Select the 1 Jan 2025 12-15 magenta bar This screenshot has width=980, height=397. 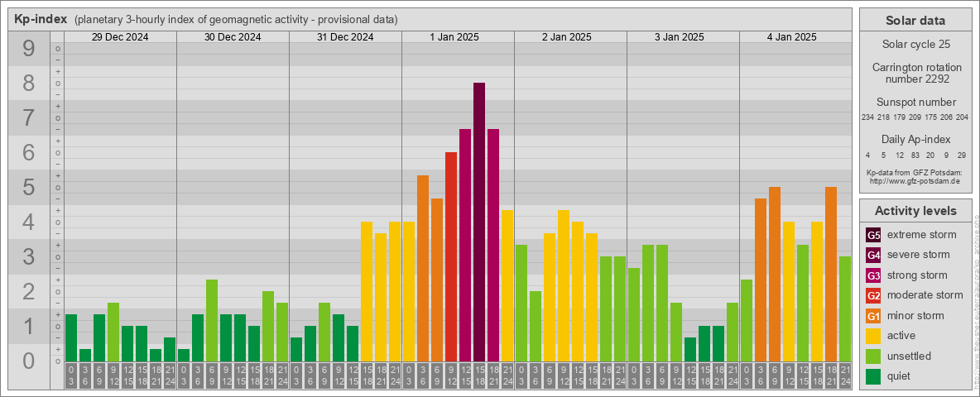coord(465,246)
